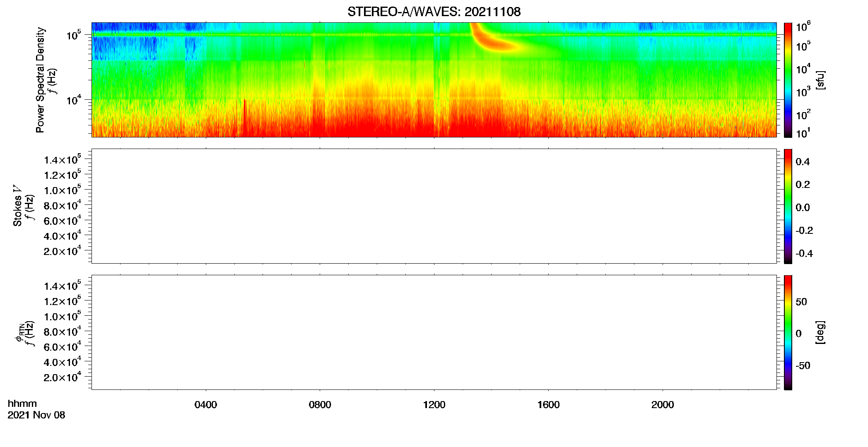
Task: Click the Stokes V colorbar
Action: click(x=788, y=206)
